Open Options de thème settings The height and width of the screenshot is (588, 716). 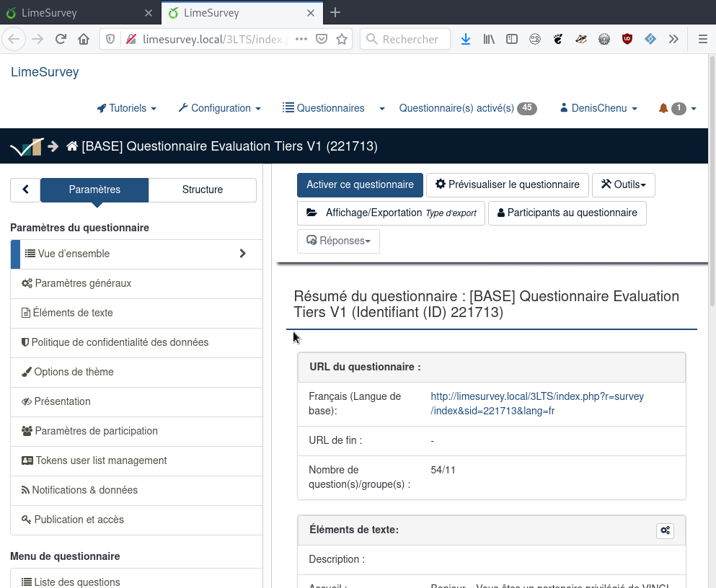coord(74,372)
